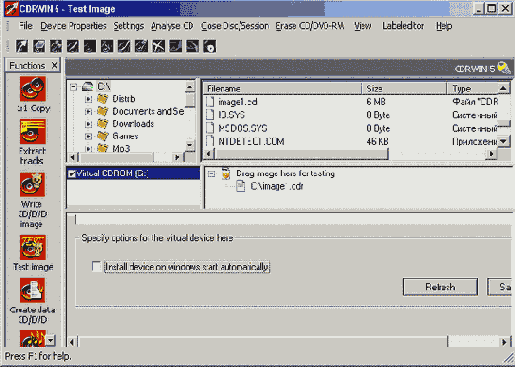Open the File menu
Viewport: 515px width, 367px height.
[26, 26]
